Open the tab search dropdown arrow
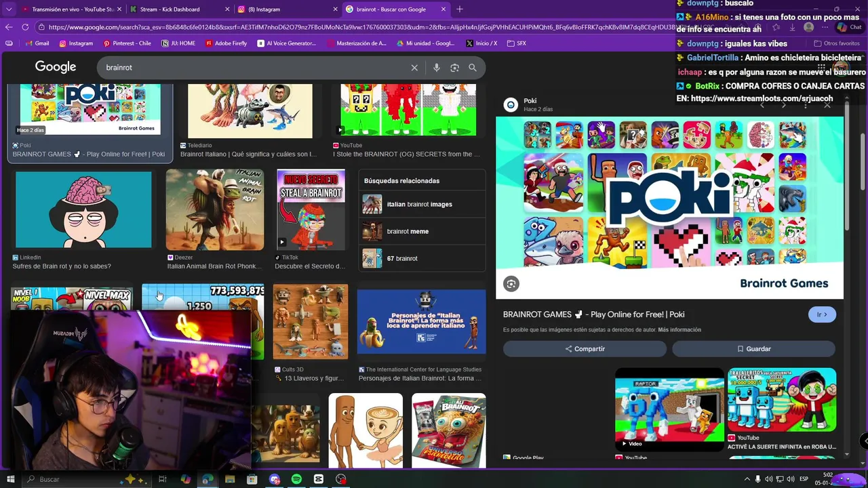Screen dimensions: 868x488 pos(9,9)
